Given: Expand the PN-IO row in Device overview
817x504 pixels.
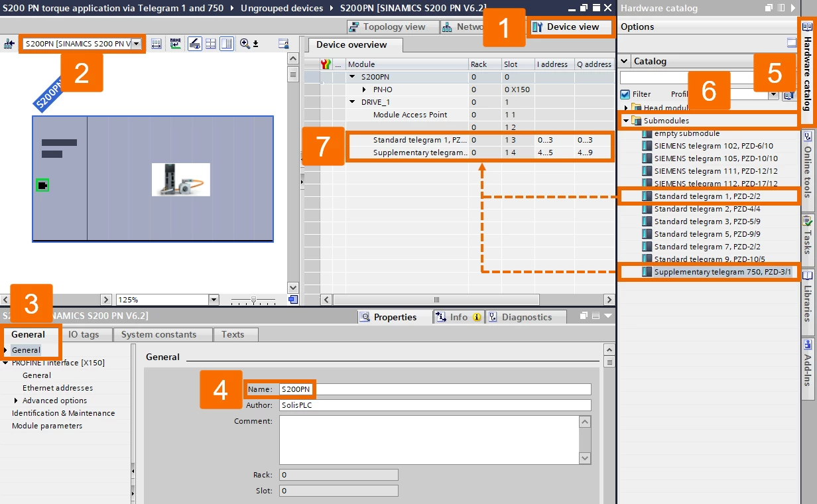Looking at the screenshot, I should [x=365, y=90].
